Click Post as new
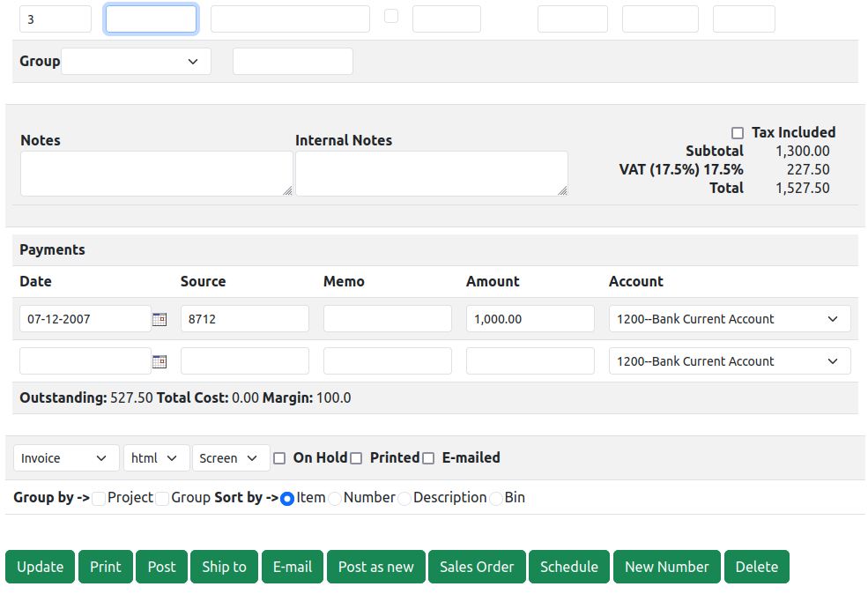The image size is (868, 594). pos(376,567)
